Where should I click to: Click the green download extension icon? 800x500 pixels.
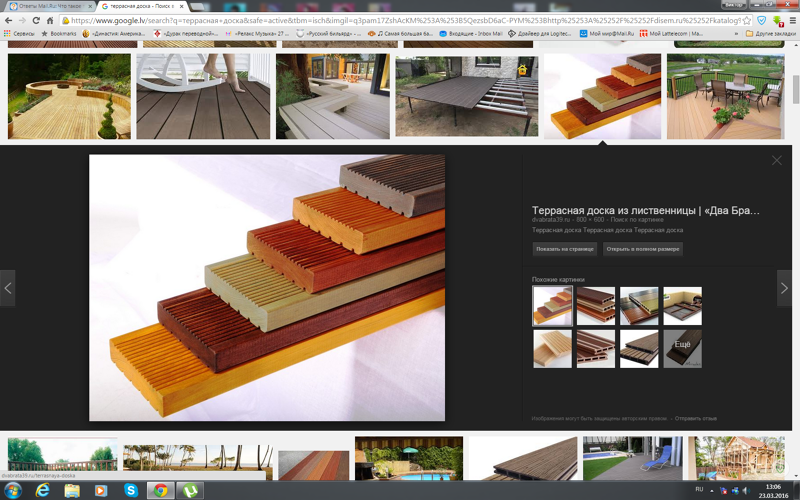778,21
